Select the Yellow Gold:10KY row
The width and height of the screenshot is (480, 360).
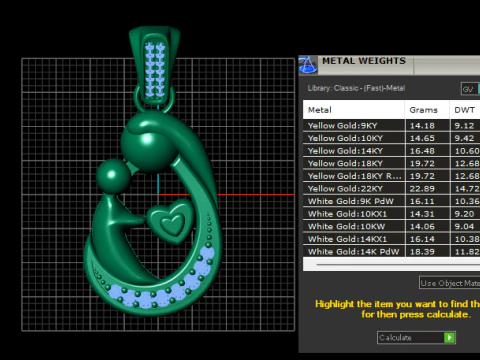392,138
